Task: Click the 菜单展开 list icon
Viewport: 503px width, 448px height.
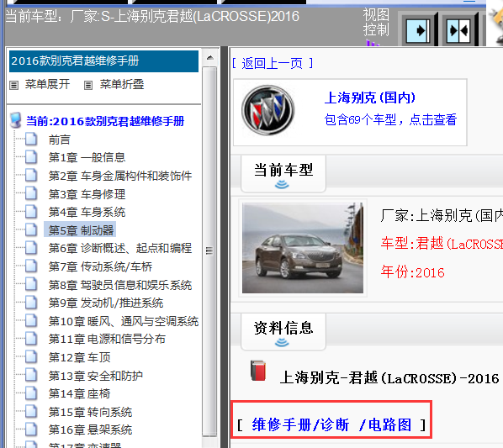Action: click(13, 85)
